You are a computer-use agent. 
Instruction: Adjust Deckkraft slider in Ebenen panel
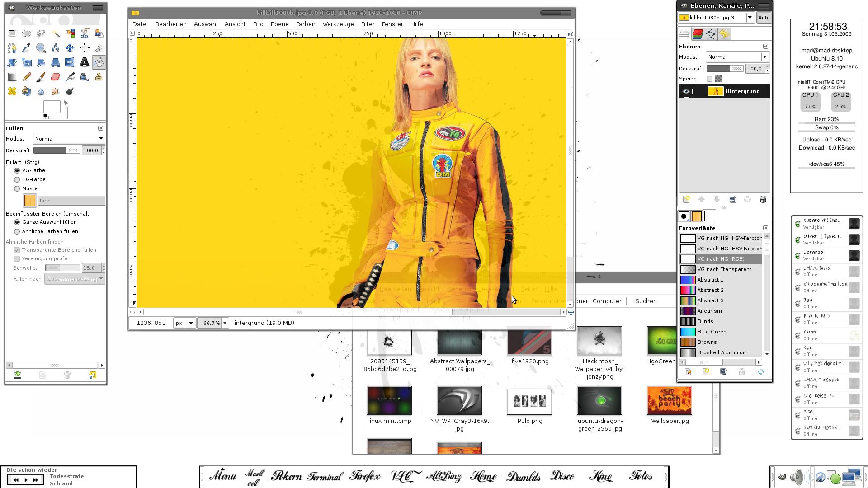pos(725,69)
